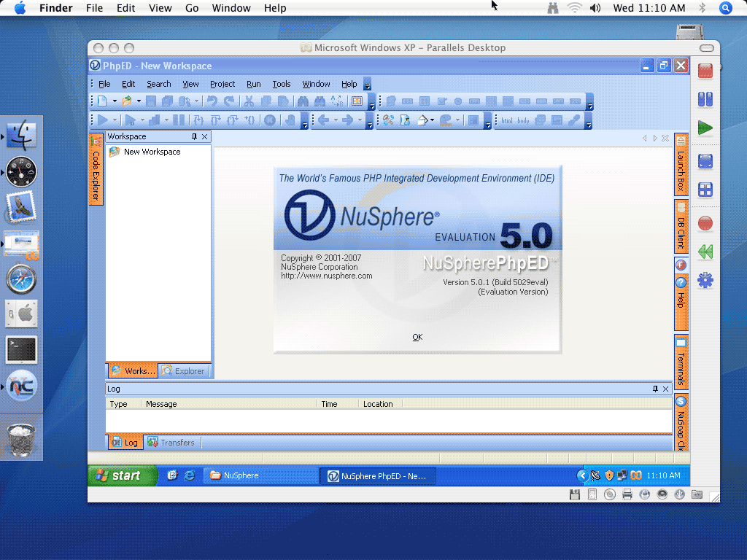Open the Tools menu

[281, 84]
